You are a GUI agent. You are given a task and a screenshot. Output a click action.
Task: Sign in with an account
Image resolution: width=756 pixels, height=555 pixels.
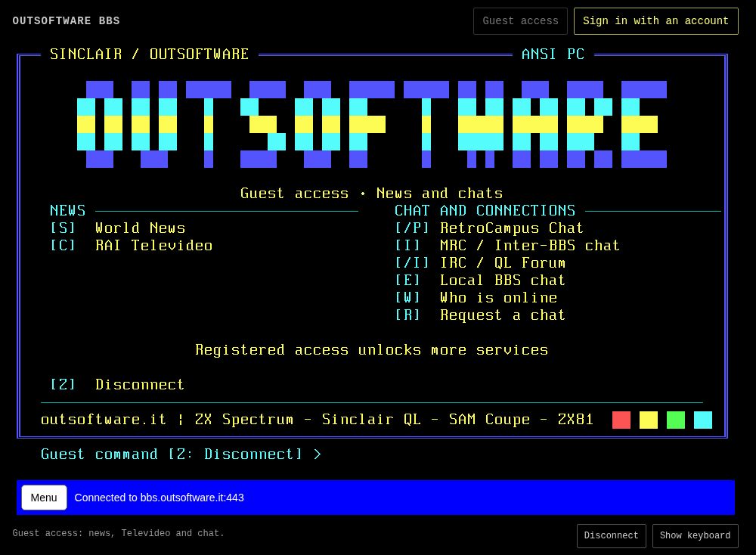(655, 20)
